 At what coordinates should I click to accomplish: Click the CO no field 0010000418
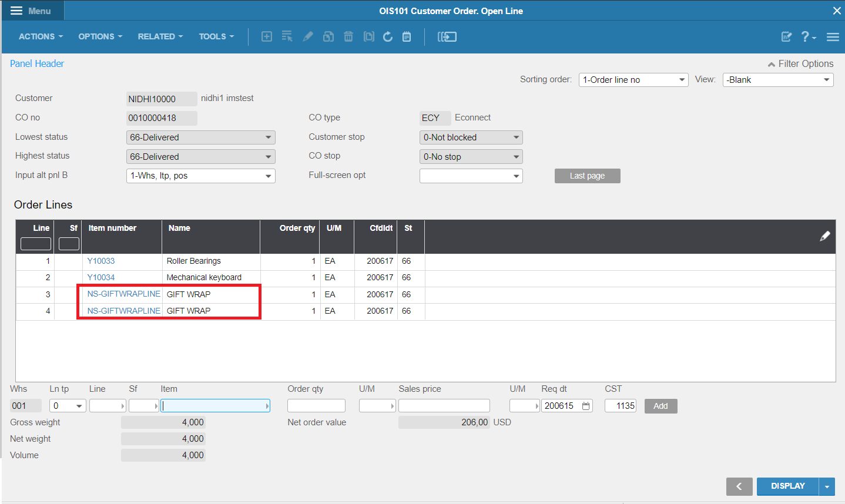tap(162, 118)
